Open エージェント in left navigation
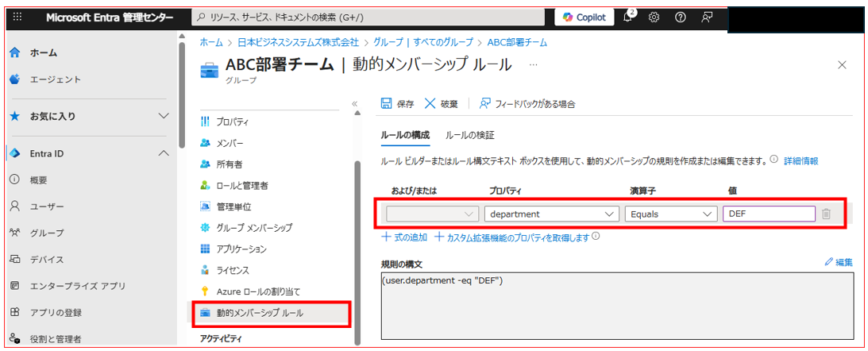This screenshot has height=351, width=868. pyautogui.click(x=55, y=79)
